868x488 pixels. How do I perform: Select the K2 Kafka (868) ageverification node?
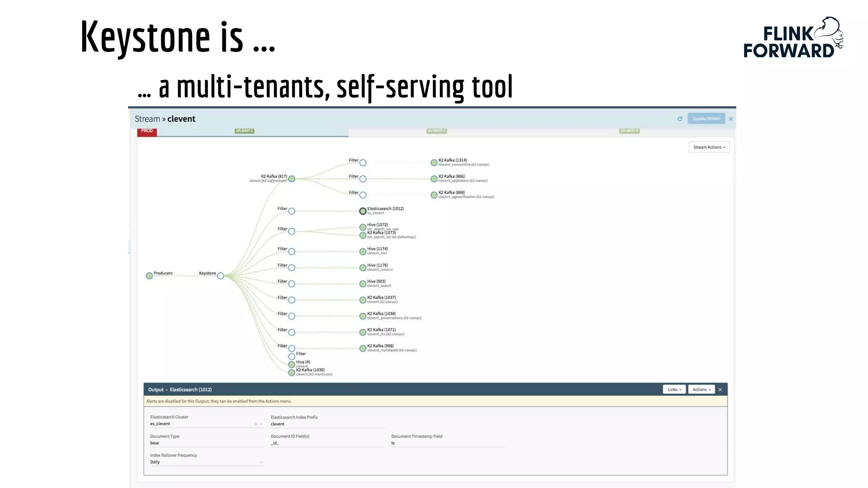pos(434,195)
